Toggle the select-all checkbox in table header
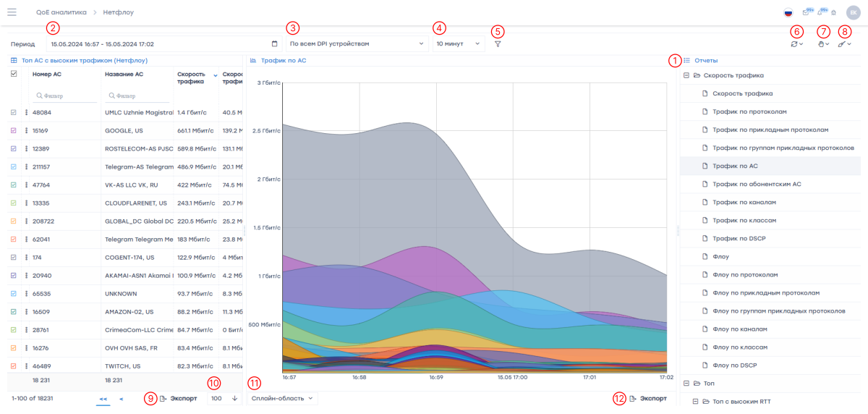The image size is (868, 414). [14, 74]
